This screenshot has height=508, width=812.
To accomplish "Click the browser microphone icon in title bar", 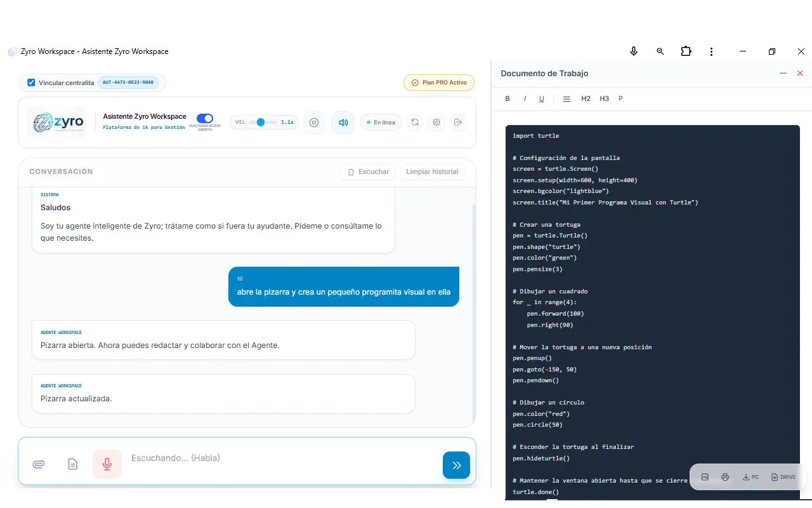I will pos(633,51).
